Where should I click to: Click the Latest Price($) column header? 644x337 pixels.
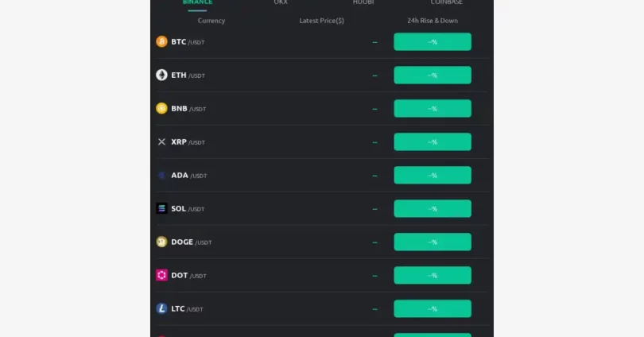coord(321,21)
